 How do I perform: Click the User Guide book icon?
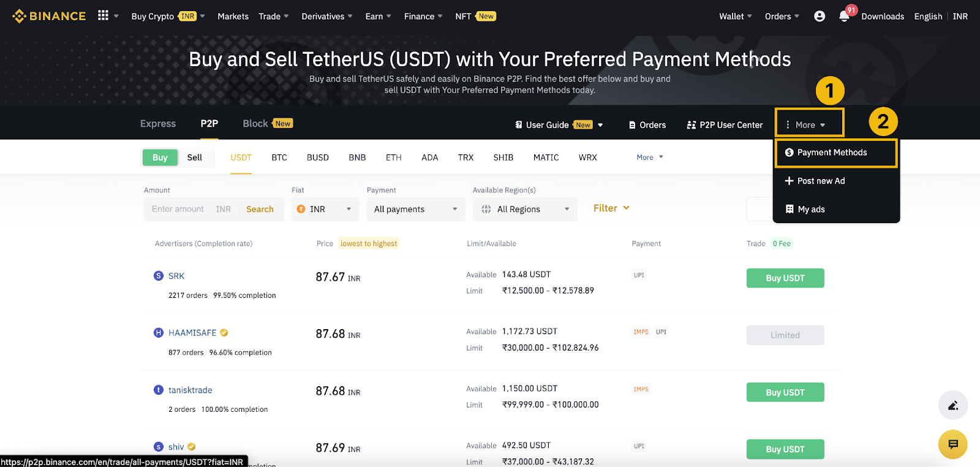(x=519, y=125)
